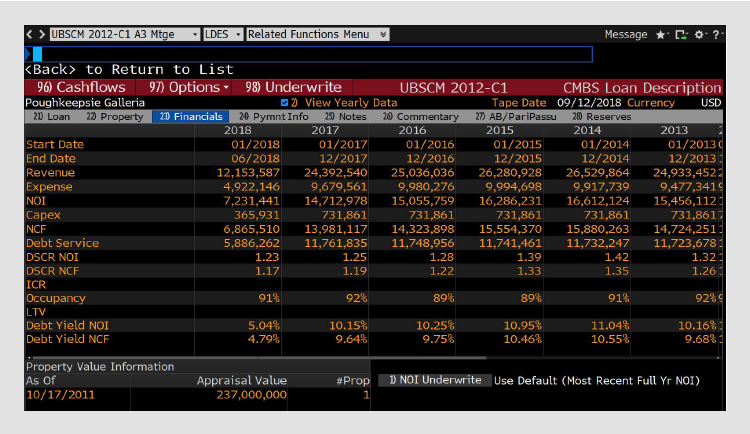Click the DSCR NOI row label
750x434 pixels.
[x=52, y=257]
